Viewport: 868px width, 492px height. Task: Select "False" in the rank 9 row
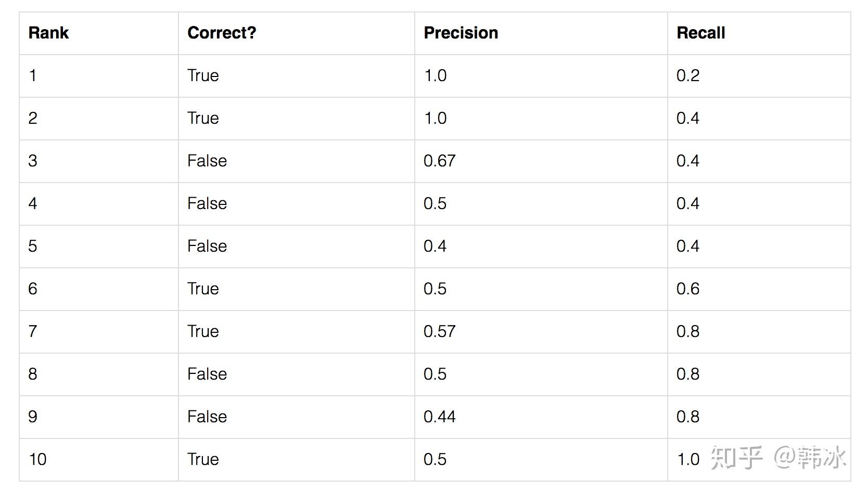click(207, 417)
